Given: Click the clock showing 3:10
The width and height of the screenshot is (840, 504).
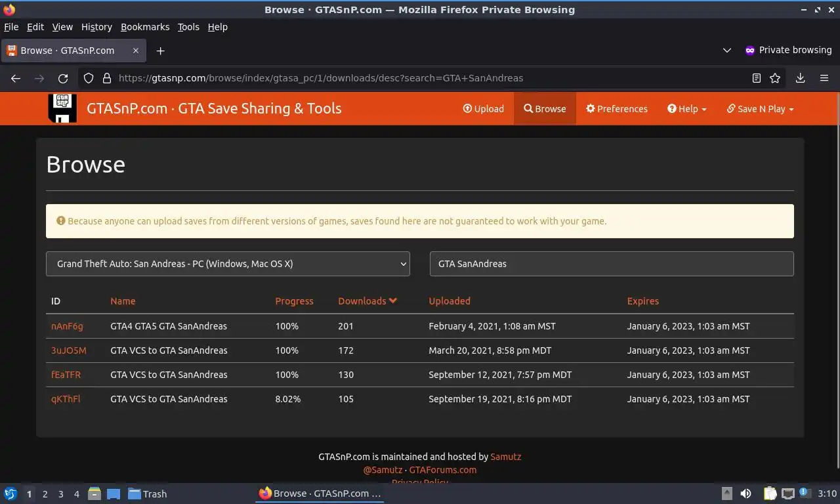Looking at the screenshot, I should click(x=827, y=493).
